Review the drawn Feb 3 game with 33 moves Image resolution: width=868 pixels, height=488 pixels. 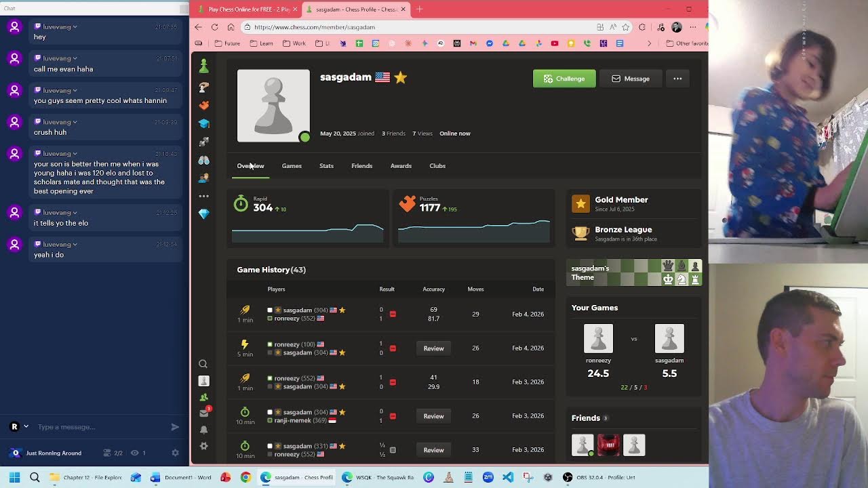pyautogui.click(x=433, y=450)
